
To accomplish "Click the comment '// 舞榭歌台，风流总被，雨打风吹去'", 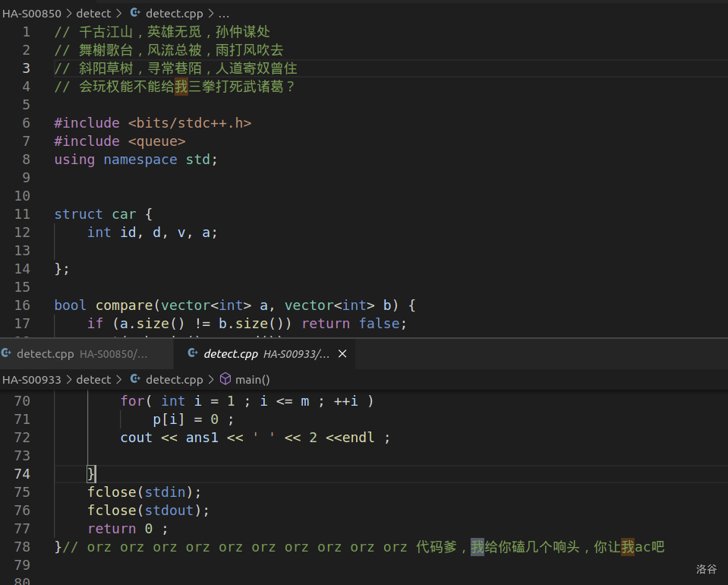I will point(169,49).
